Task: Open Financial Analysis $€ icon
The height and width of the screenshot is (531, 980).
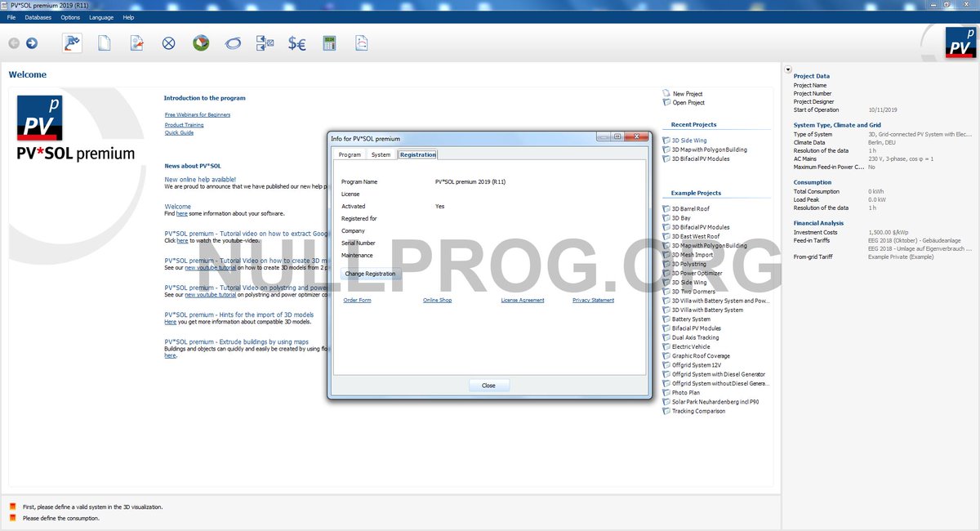Action: click(x=297, y=44)
